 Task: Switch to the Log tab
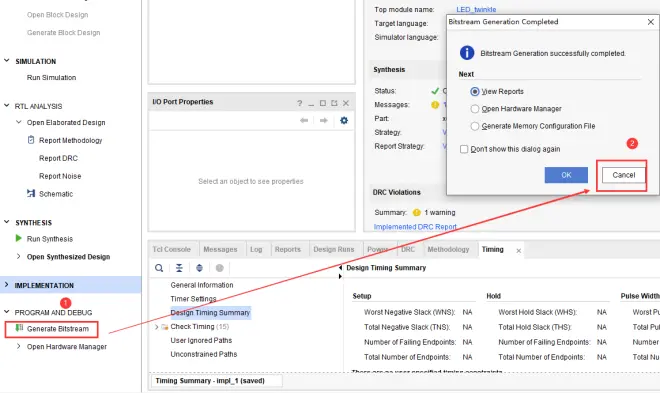click(x=256, y=250)
